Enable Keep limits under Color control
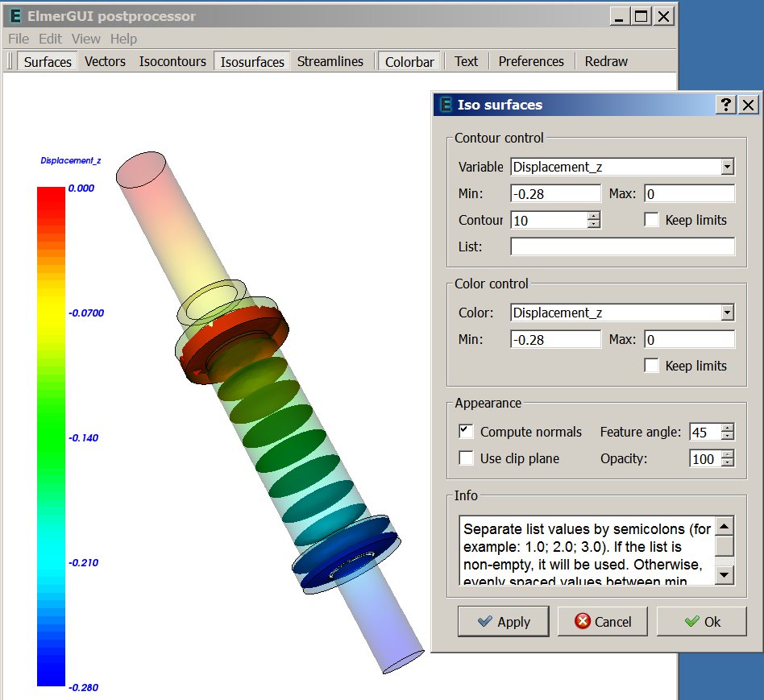This screenshot has width=764, height=700. (651, 366)
